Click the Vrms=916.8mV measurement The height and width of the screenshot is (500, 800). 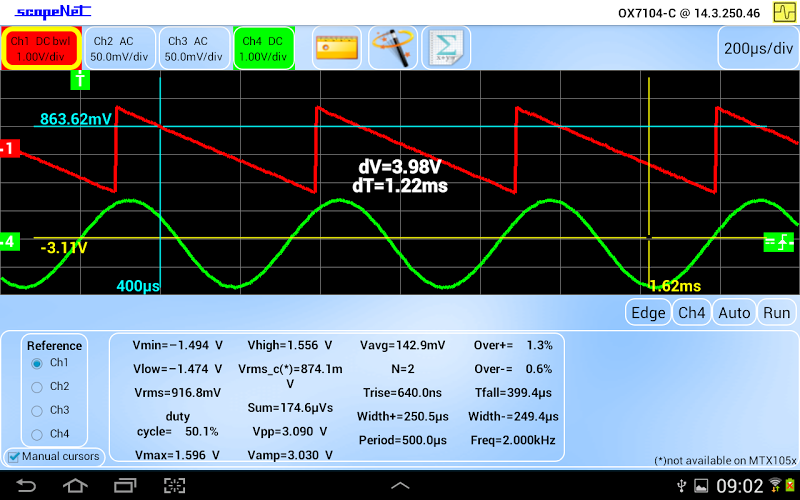click(x=178, y=393)
